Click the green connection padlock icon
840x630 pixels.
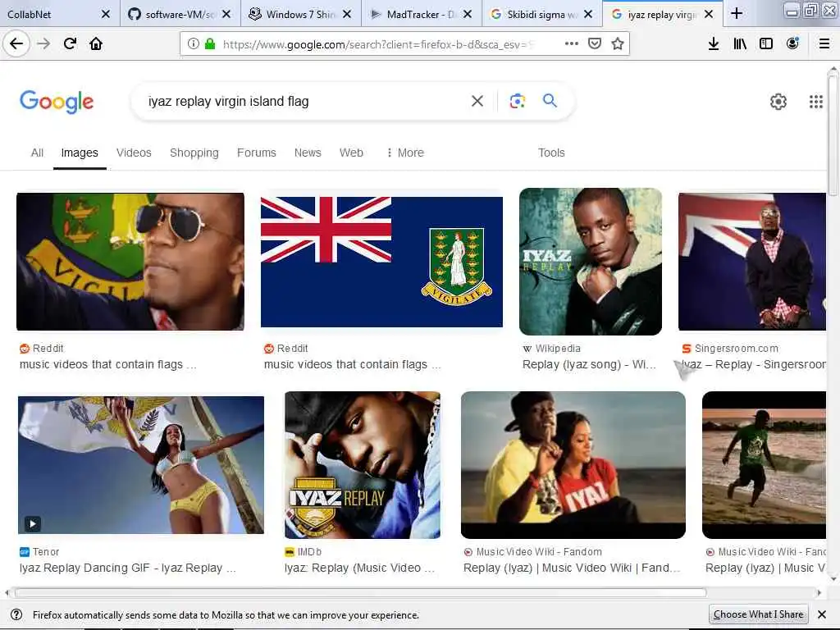[210, 44]
